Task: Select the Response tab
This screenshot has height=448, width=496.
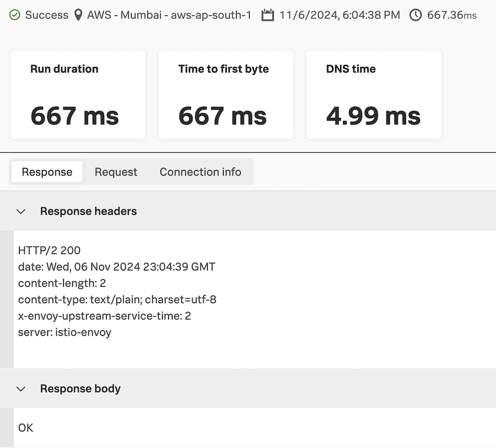Action: [47, 172]
